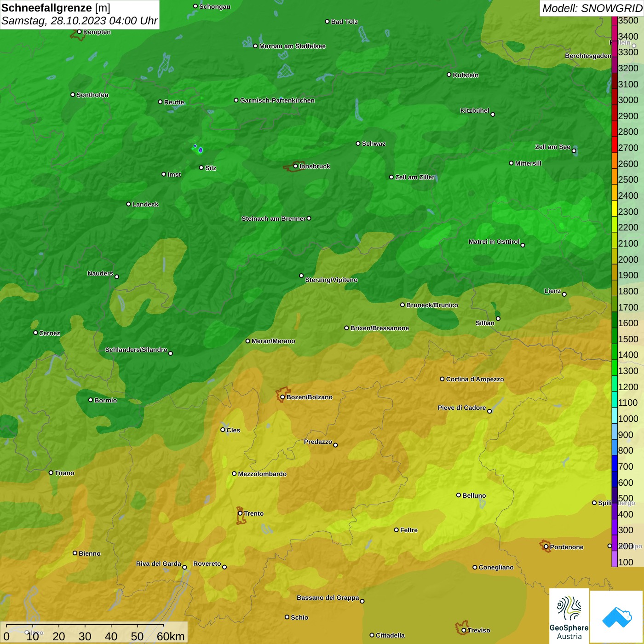Select the 2700 m red legend swatch
Image resolution: width=644 pixels, height=644 pixels.
click(615, 145)
